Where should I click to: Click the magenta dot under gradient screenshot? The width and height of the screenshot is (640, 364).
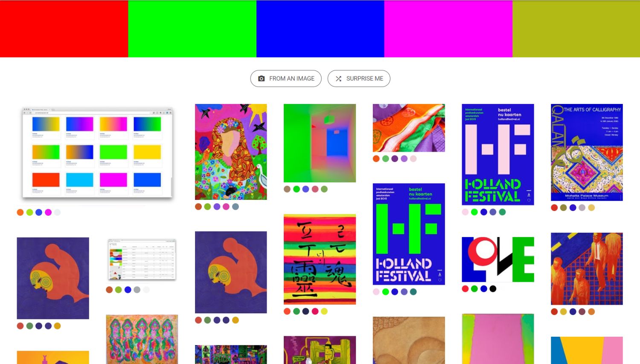point(48,212)
